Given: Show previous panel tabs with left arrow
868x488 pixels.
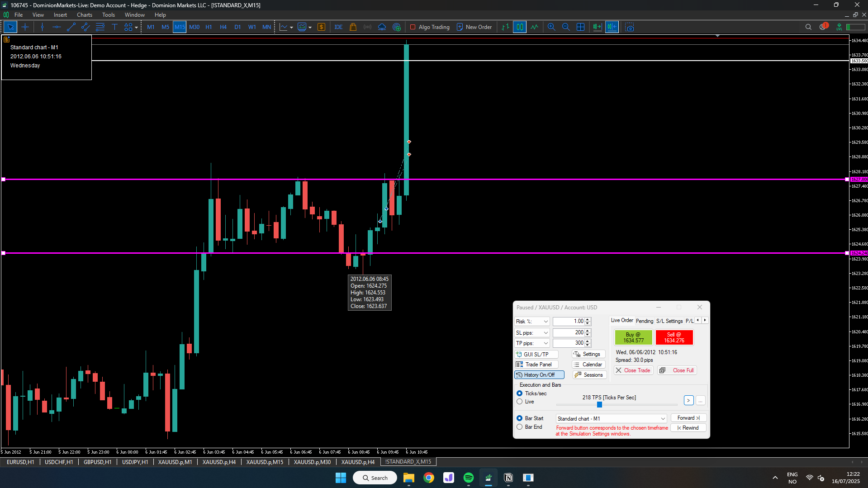Looking at the screenshot, I should [x=698, y=320].
